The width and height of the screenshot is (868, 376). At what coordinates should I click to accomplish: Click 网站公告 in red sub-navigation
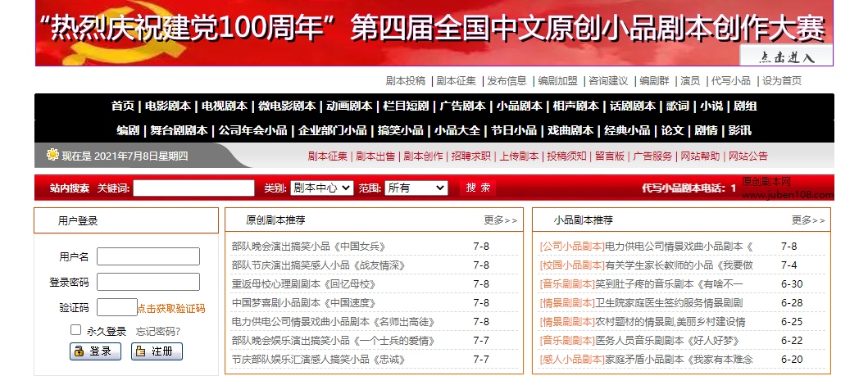[748, 156]
